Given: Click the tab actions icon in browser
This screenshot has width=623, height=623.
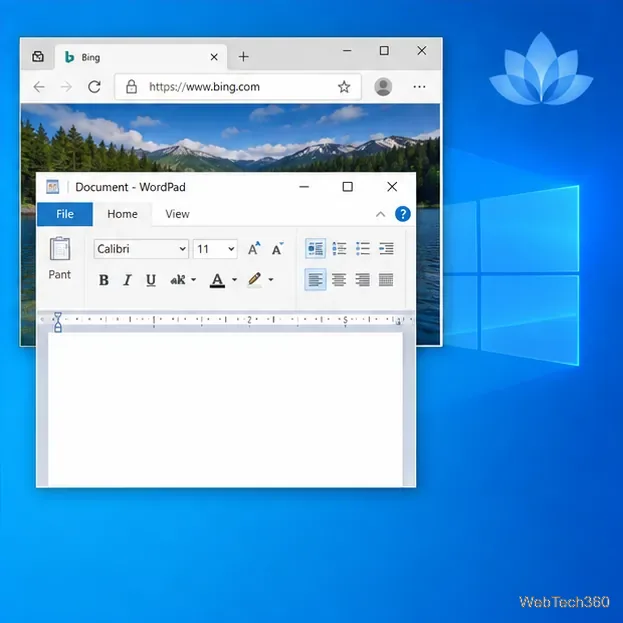Looking at the screenshot, I should [38, 56].
